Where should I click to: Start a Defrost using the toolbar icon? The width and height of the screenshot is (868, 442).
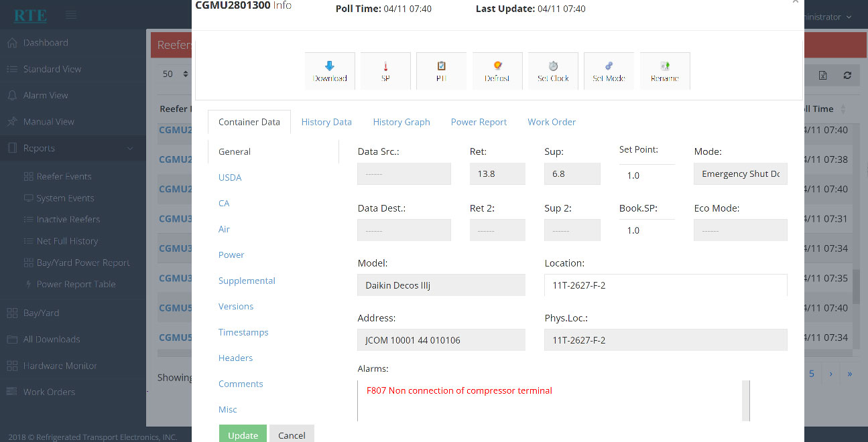click(497, 70)
